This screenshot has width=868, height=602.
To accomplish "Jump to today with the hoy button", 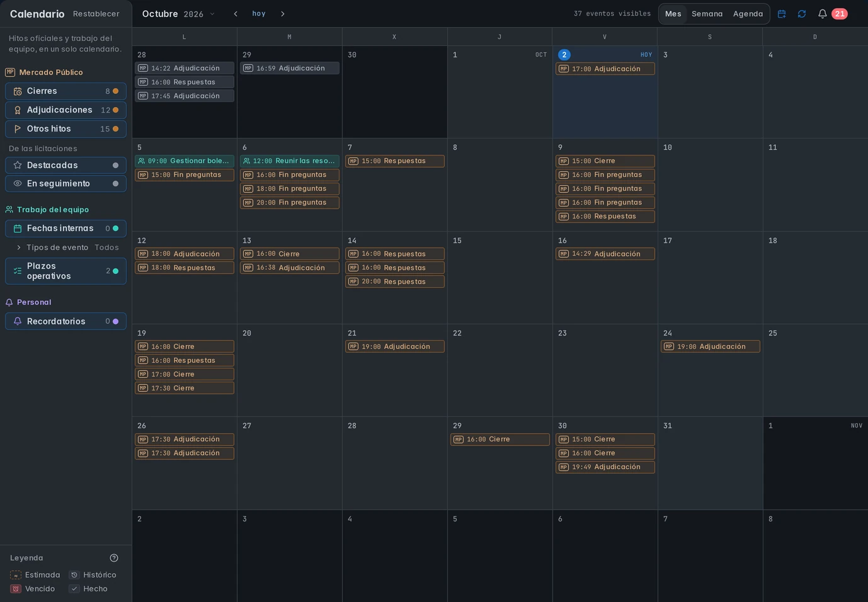I will point(259,14).
